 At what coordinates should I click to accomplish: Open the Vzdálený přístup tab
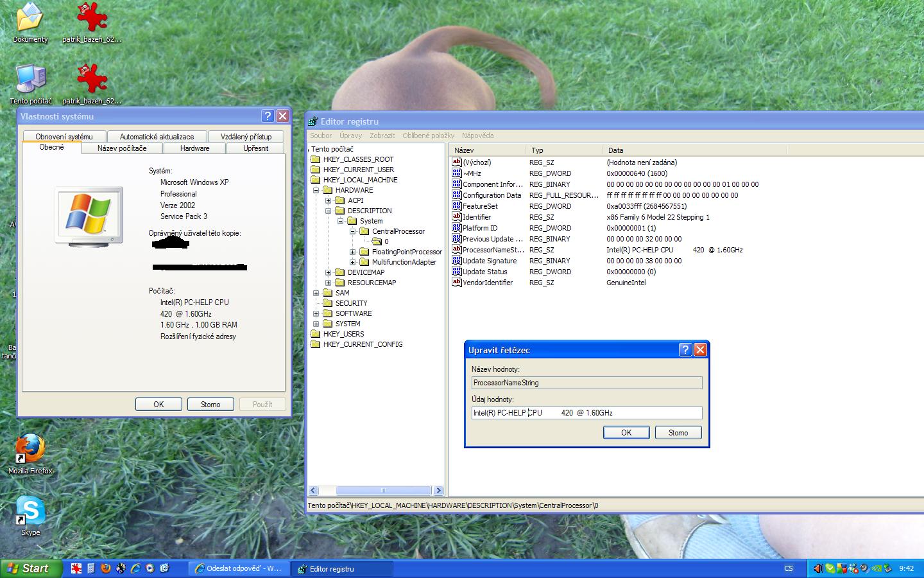pyautogui.click(x=246, y=137)
